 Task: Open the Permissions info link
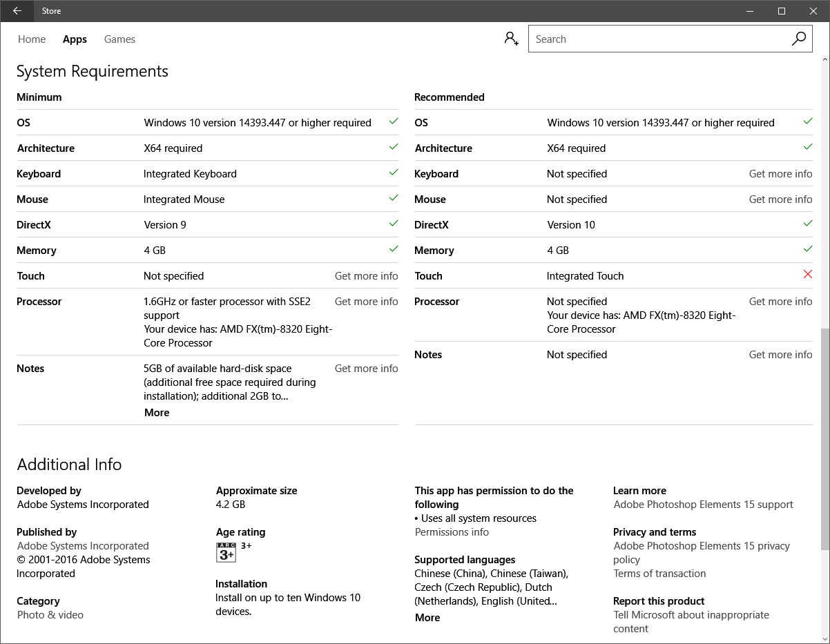(x=452, y=532)
